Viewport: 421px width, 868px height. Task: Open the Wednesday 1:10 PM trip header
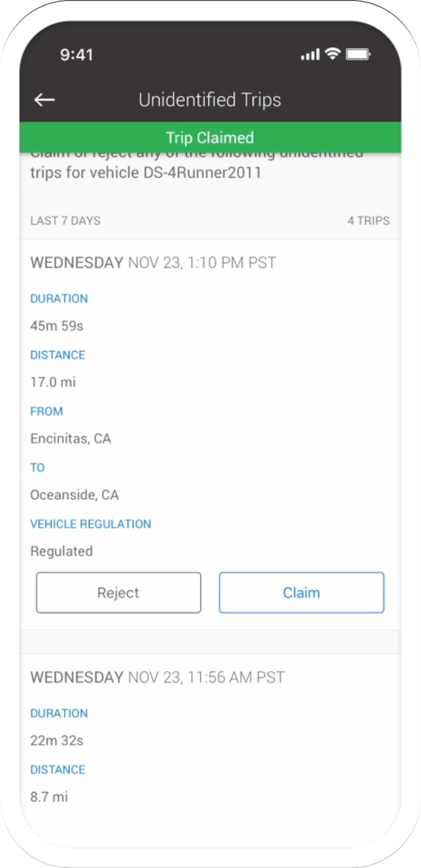(153, 263)
